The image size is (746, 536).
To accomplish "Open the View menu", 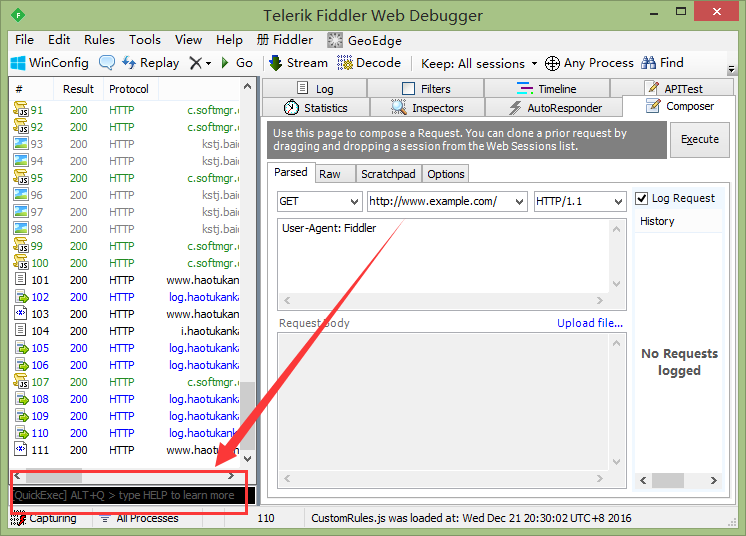I will [188, 40].
